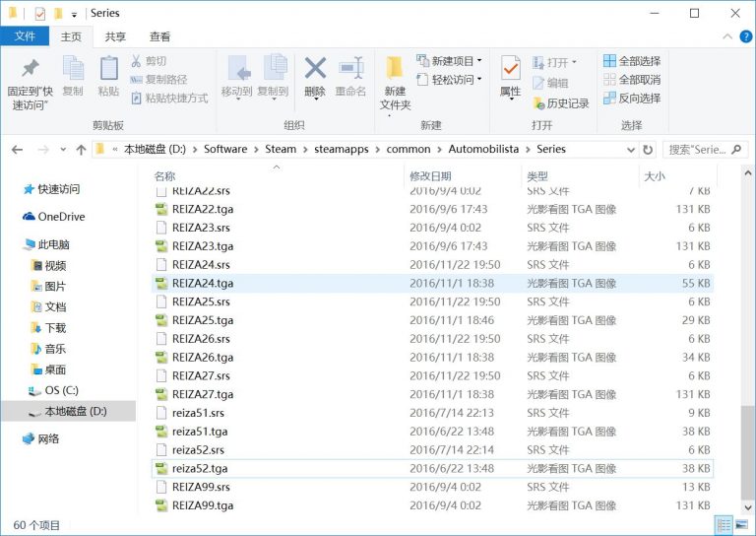
Task: Select OneDrive in the navigation pane
Action: click(53, 217)
